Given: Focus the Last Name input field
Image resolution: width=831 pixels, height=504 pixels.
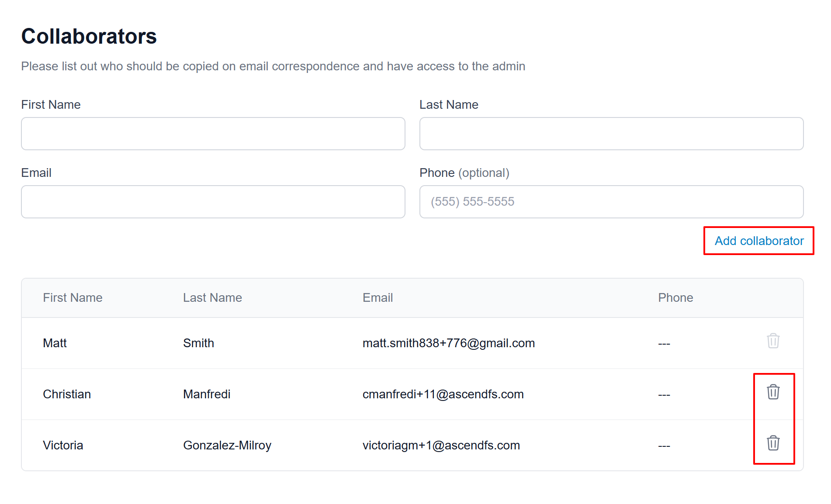Looking at the screenshot, I should coord(611,134).
